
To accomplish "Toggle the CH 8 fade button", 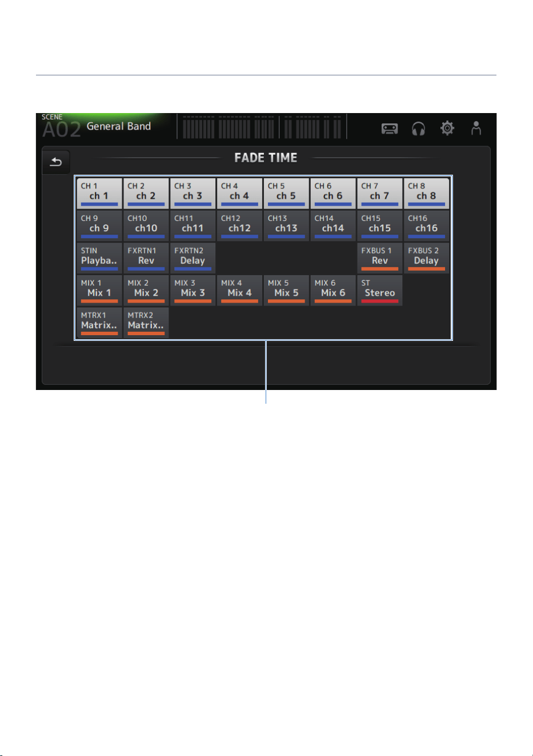I will 426,194.
